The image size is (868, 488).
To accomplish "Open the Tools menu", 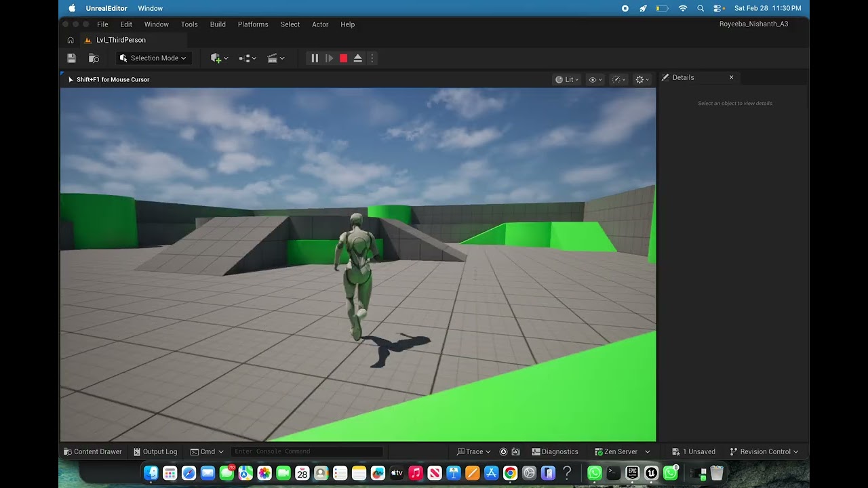I will click(189, 24).
